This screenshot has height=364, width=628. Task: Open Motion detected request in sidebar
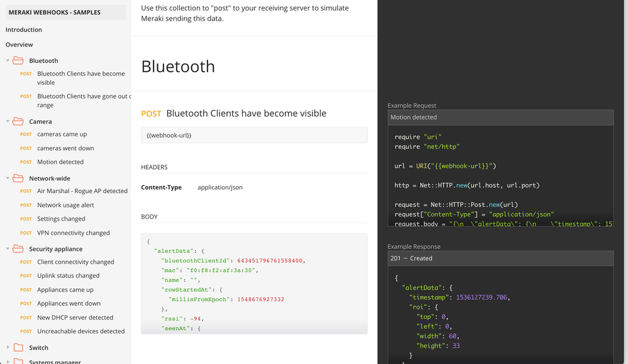(60, 162)
